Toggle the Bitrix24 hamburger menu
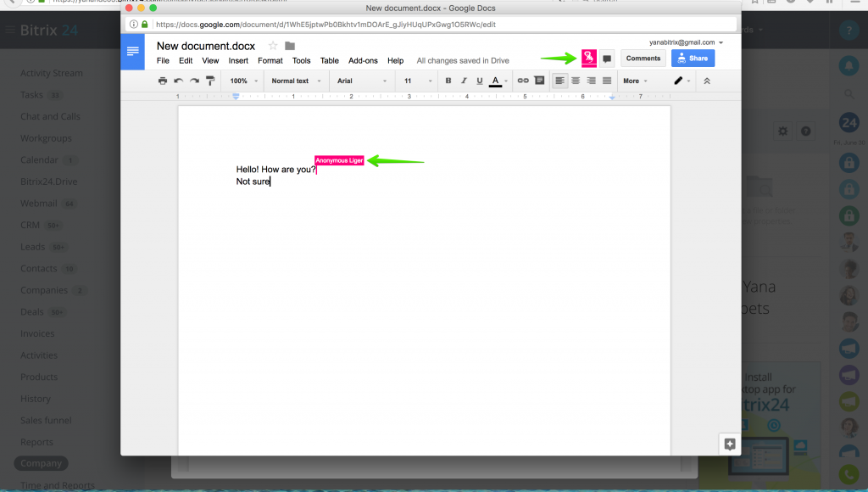 pos(10,30)
